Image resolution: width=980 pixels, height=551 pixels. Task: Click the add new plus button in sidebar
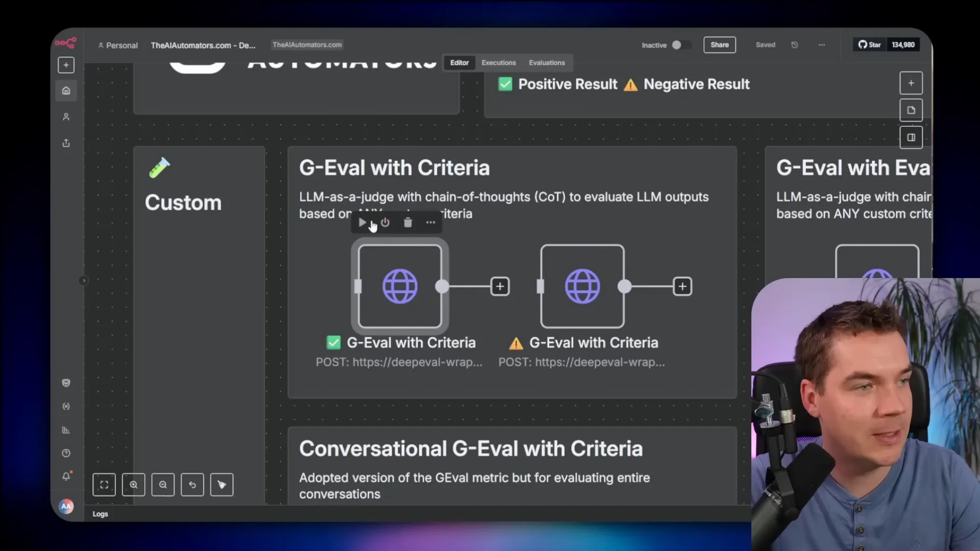(66, 65)
